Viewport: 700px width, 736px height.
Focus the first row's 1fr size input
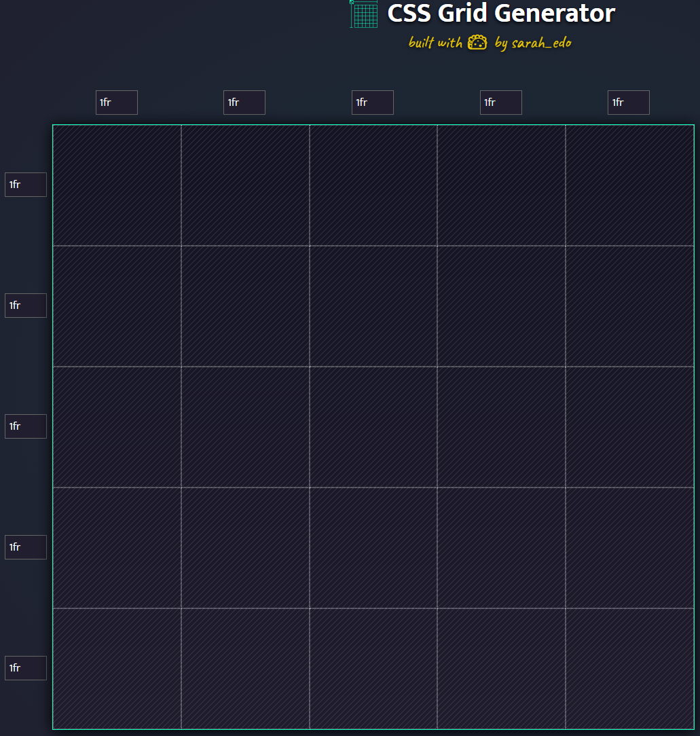coord(26,185)
